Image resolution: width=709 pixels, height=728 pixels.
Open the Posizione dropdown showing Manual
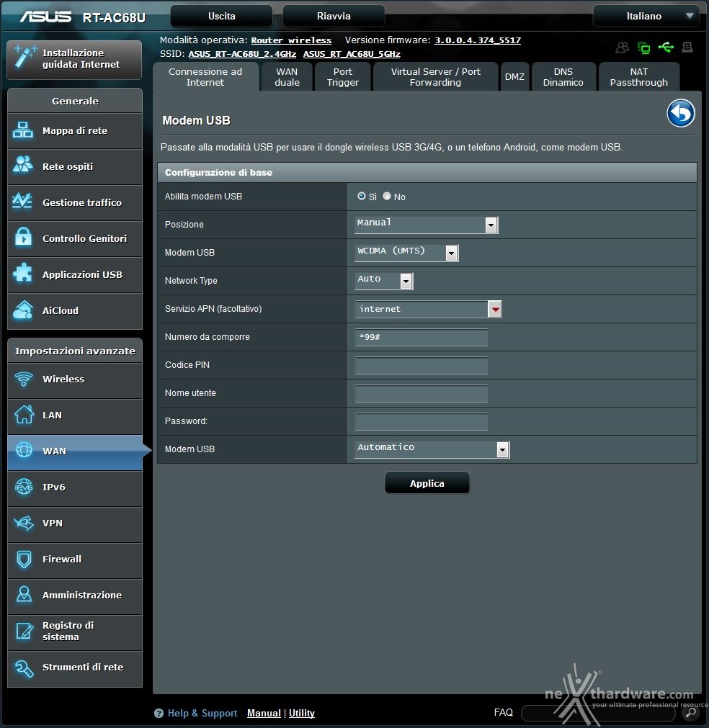(426, 224)
